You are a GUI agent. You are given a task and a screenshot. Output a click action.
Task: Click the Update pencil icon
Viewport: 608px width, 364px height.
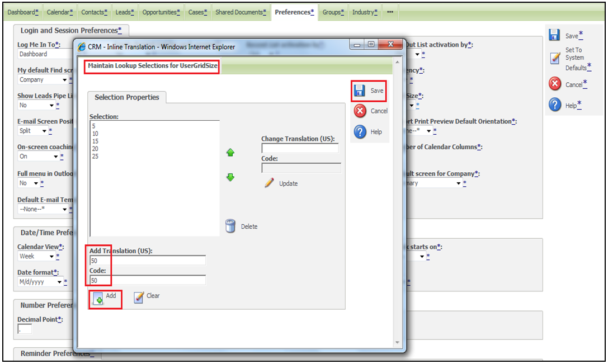coord(270,183)
